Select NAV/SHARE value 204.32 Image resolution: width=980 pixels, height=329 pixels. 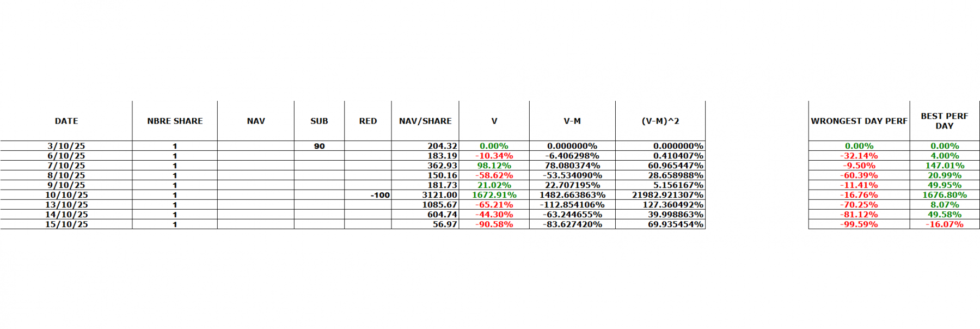[x=442, y=146]
